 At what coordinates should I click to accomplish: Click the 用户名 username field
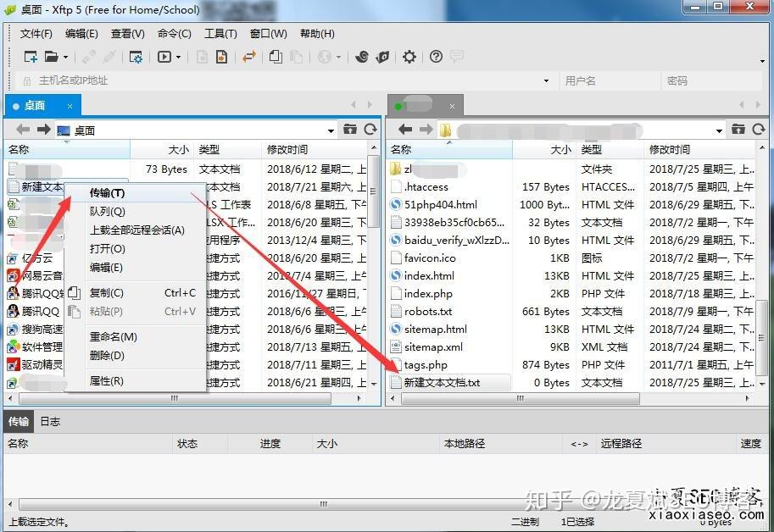pos(610,80)
